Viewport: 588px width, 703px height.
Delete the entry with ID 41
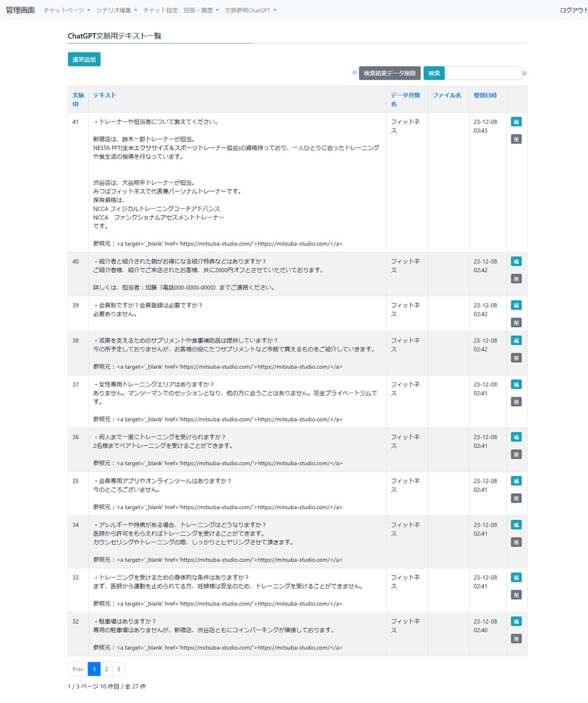coord(516,139)
